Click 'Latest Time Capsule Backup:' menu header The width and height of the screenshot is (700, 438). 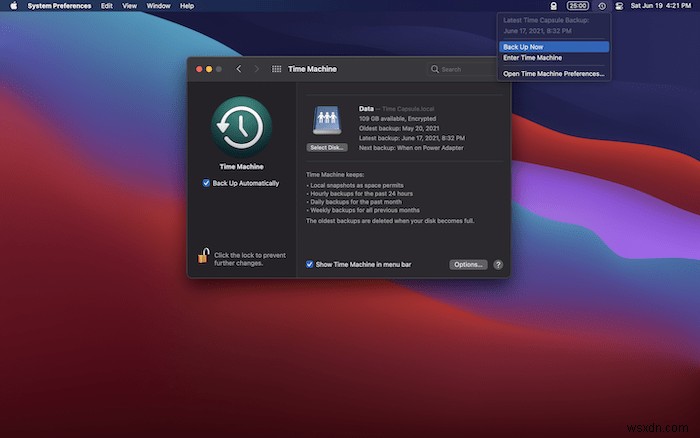(546, 20)
